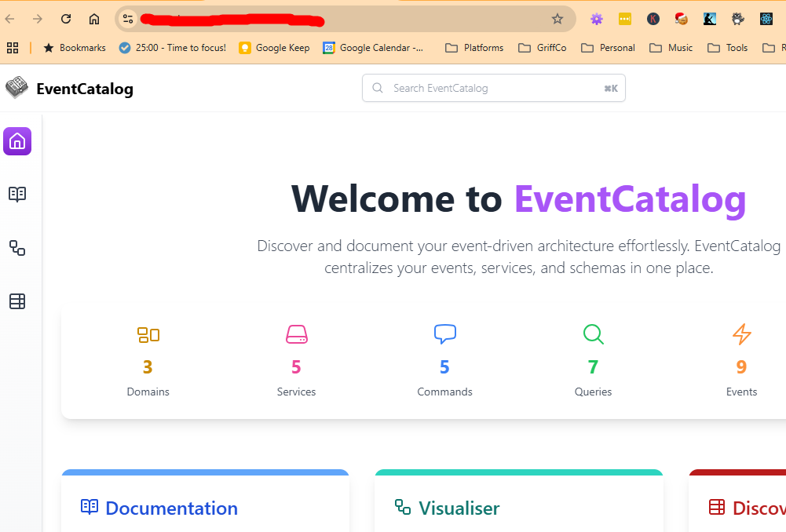Open the Discover table sidebar icon
Screen dimensions: 786x532
[17, 301]
